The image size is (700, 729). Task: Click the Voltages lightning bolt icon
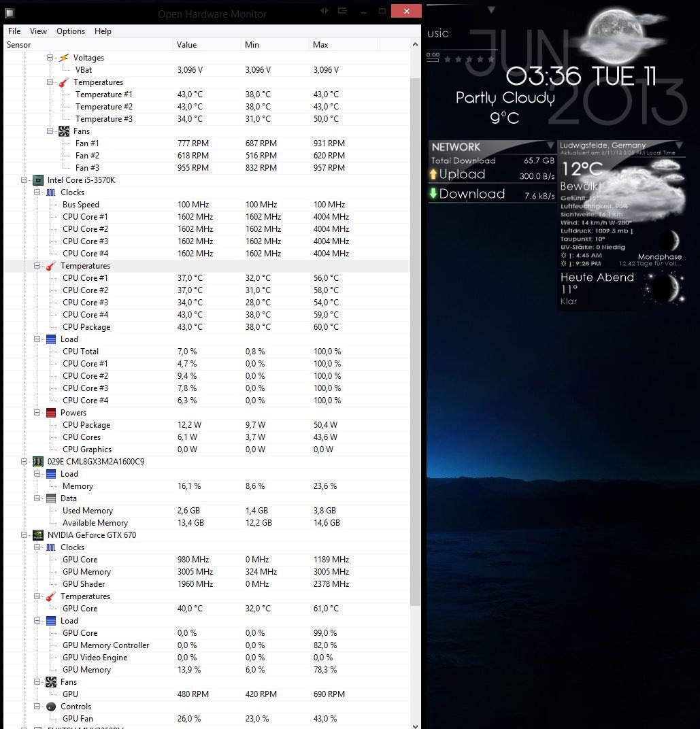click(64, 58)
